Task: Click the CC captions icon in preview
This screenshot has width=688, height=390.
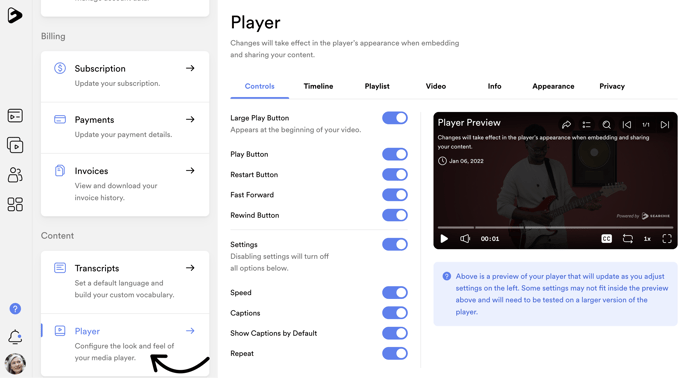Action: pos(606,239)
